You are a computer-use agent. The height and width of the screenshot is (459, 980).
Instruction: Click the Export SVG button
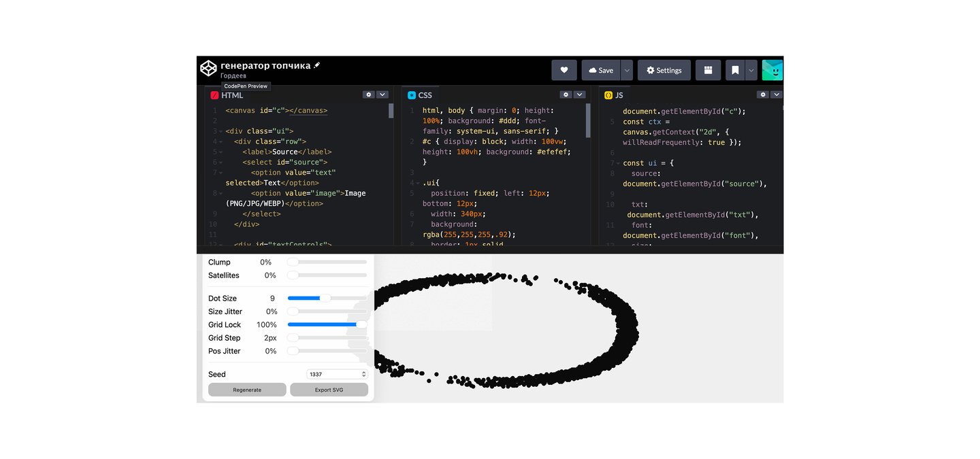point(329,390)
